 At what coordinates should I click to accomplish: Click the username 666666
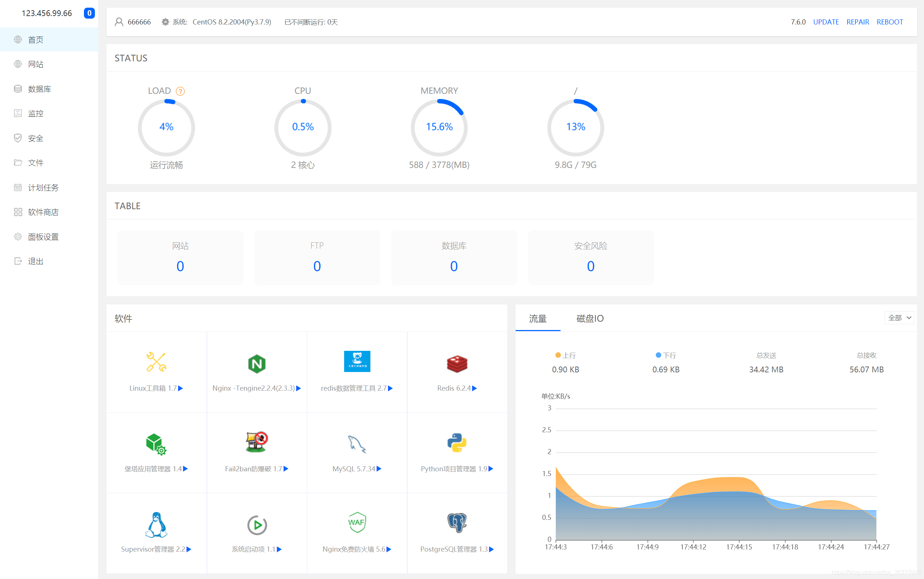[139, 22]
